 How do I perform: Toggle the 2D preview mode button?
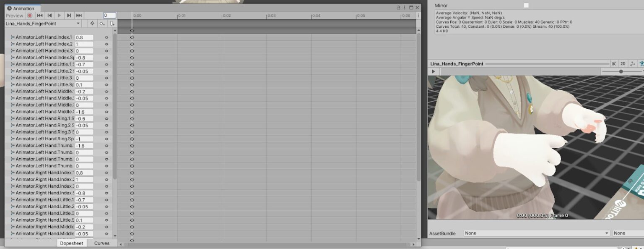pos(623,64)
